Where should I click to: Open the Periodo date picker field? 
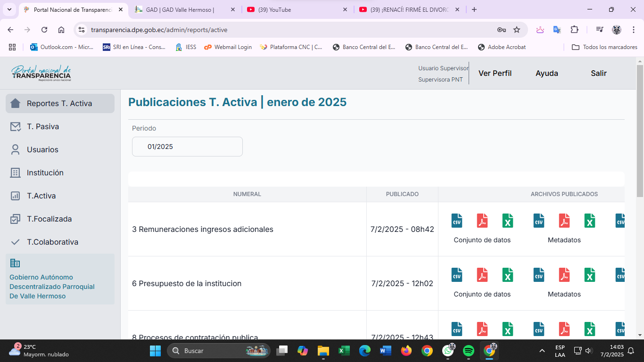187,147
